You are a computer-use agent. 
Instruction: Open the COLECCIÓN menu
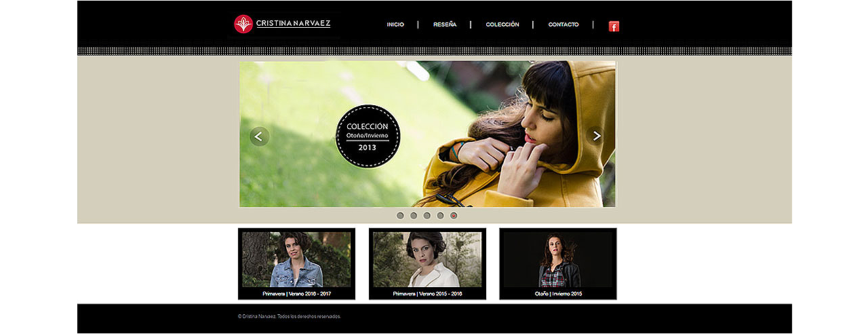502,24
